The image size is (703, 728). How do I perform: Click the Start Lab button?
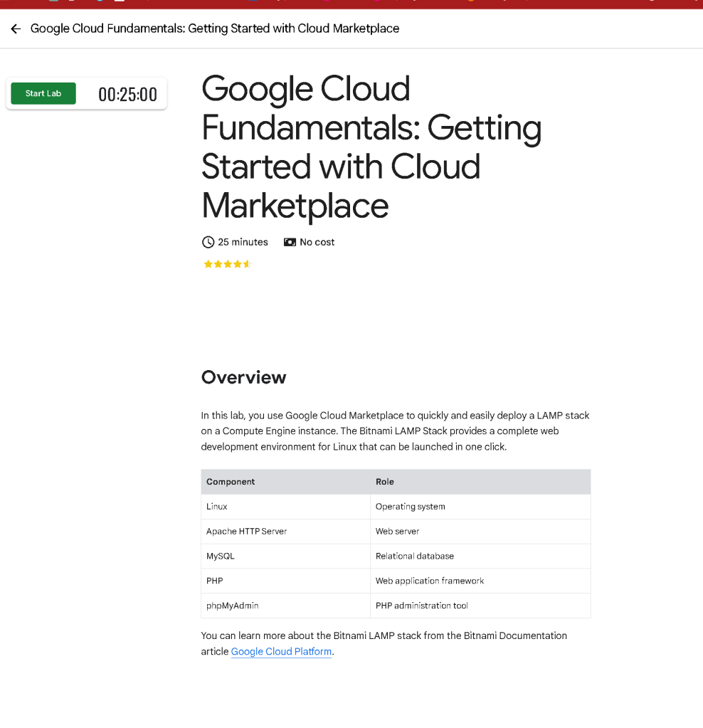coord(43,93)
